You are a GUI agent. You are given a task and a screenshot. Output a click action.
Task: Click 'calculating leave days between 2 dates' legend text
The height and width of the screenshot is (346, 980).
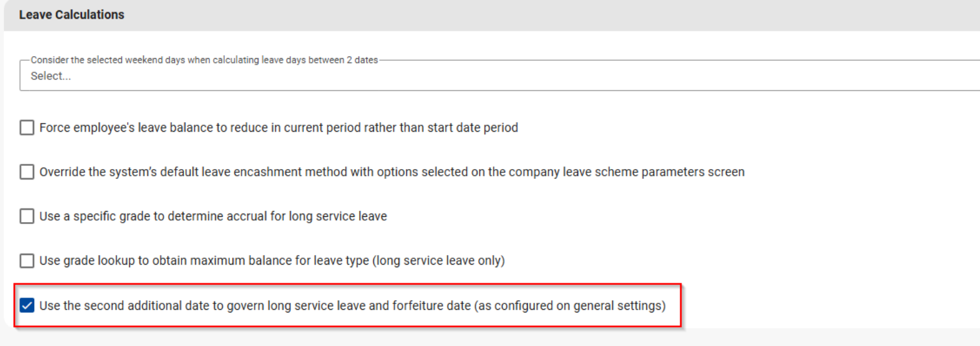[297, 60]
